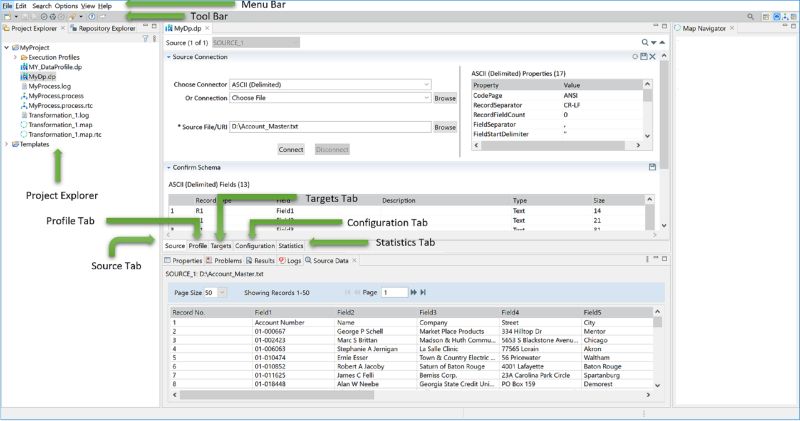Select MyProcess.log in Project Explorer

pos(45,86)
